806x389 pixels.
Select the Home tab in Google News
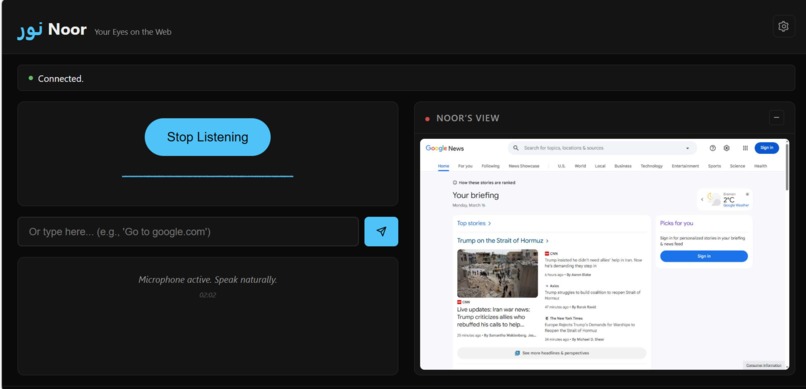tap(443, 166)
